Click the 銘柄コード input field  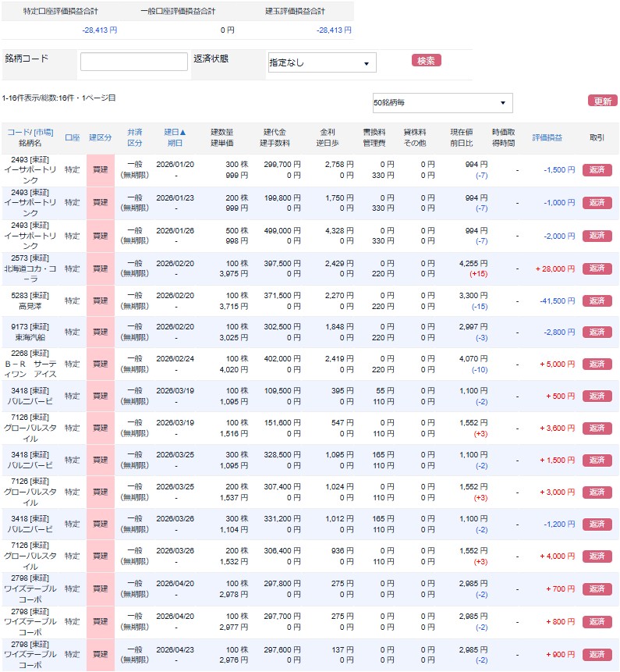click(133, 62)
